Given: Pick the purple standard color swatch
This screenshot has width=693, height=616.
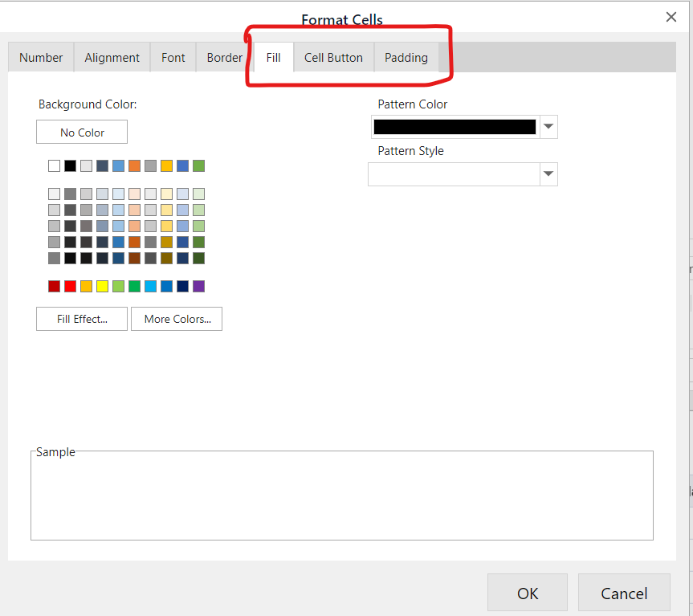Looking at the screenshot, I should pos(198,287).
